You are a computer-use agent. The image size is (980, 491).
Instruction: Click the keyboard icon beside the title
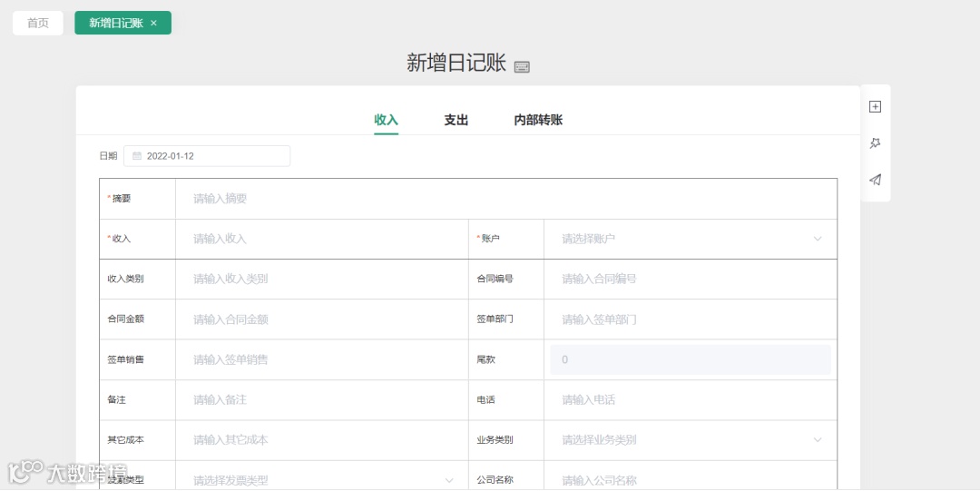522,67
